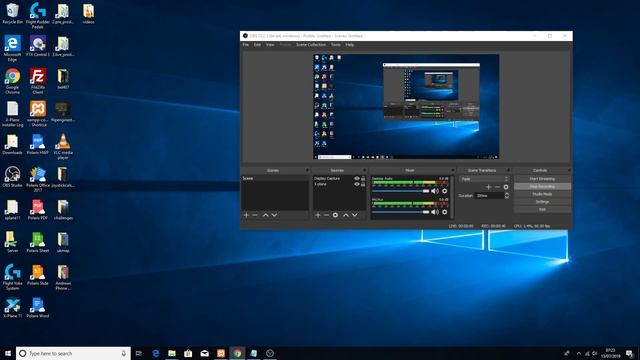Lock the Display Capture source
Viewport: 640px width, 360px height.
click(363, 178)
